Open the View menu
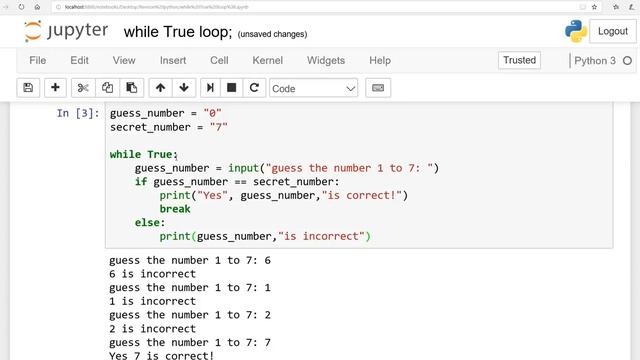Screen dimensions: 640x360 (124, 60)
